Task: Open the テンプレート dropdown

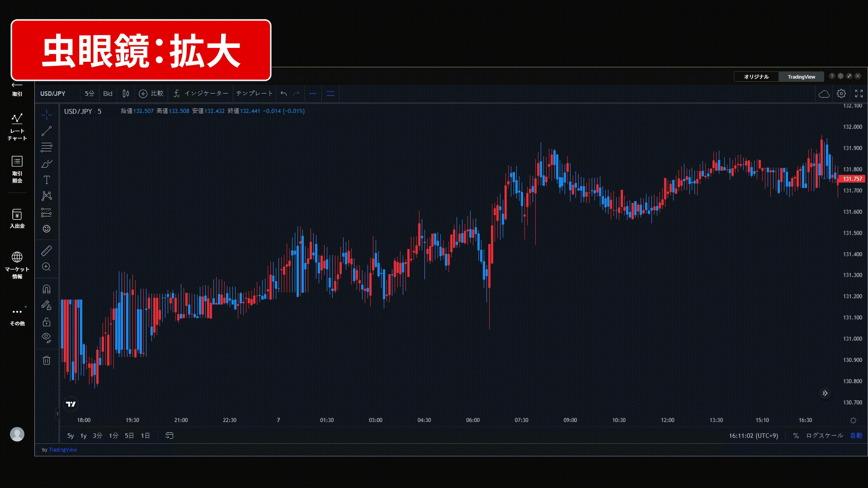Action: 254,94
